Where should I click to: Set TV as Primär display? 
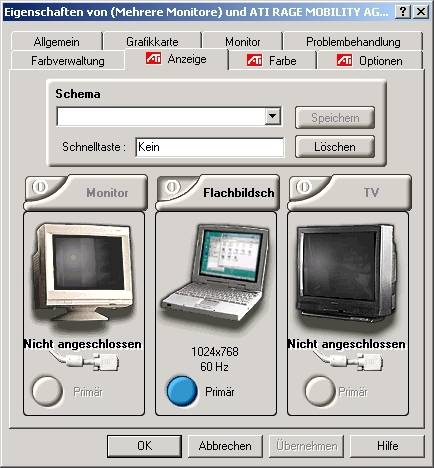click(x=319, y=391)
